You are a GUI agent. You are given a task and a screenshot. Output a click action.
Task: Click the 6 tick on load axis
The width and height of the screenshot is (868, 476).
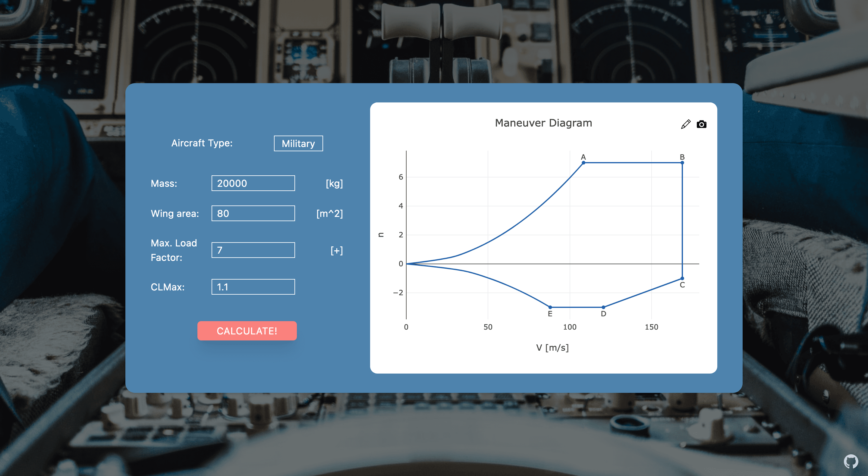pyautogui.click(x=401, y=177)
